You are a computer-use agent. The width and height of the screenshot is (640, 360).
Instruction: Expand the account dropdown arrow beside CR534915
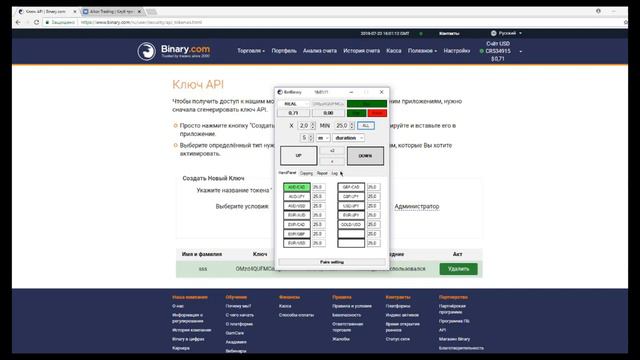pyautogui.click(x=520, y=51)
